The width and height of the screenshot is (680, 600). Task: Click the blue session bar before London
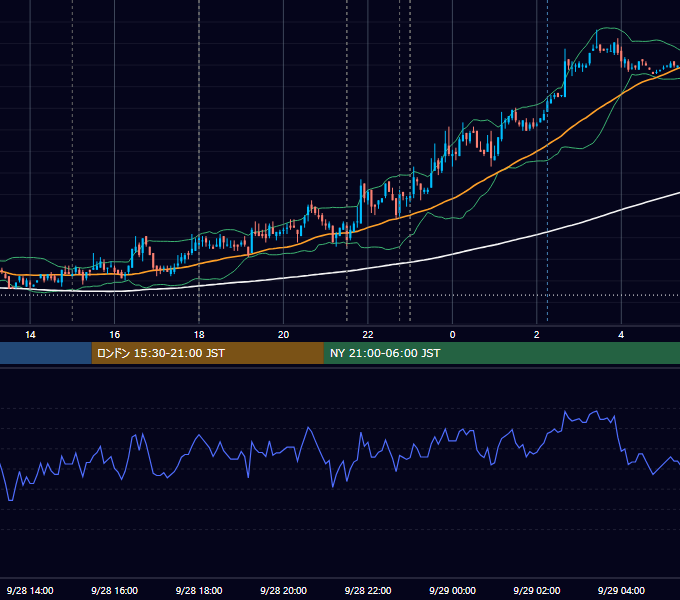pyautogui.click(x=46, y=353)
